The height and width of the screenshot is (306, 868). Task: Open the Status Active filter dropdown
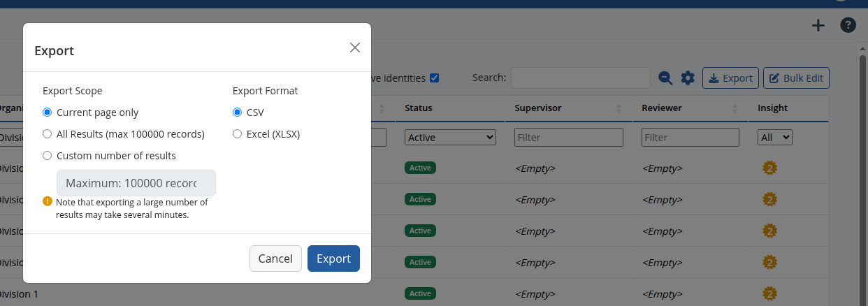tap(450, 138)
